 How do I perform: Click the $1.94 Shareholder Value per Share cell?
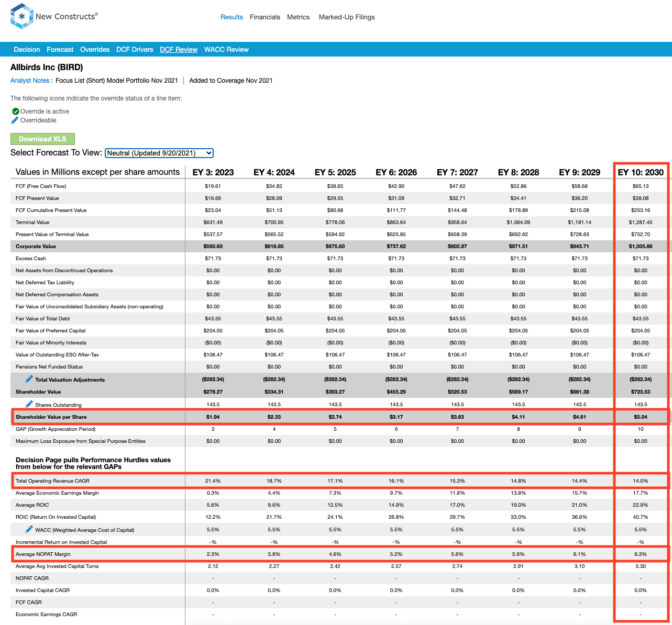[x=213, y=417]
